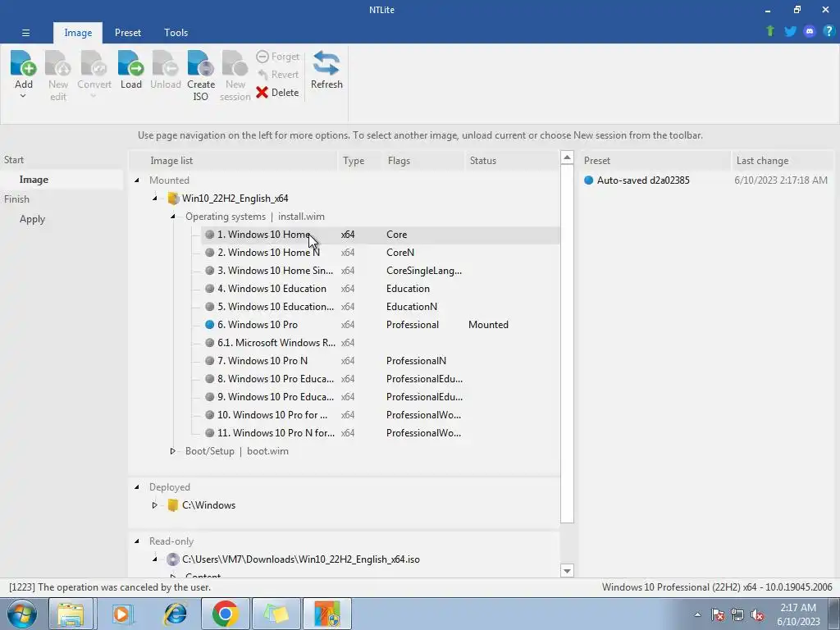Select 6. Windows 10 Pro mounted edition
Screen dimensions: 840x630
point(381,325)
